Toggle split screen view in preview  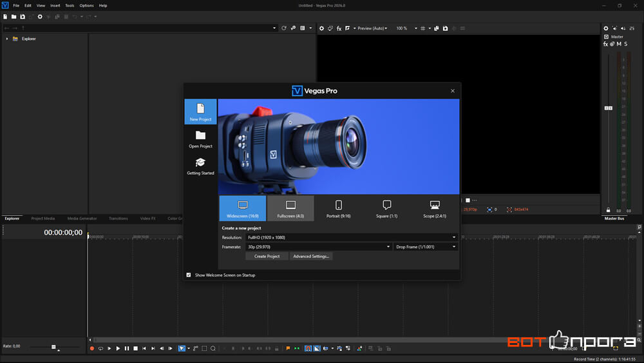(348, 28)
